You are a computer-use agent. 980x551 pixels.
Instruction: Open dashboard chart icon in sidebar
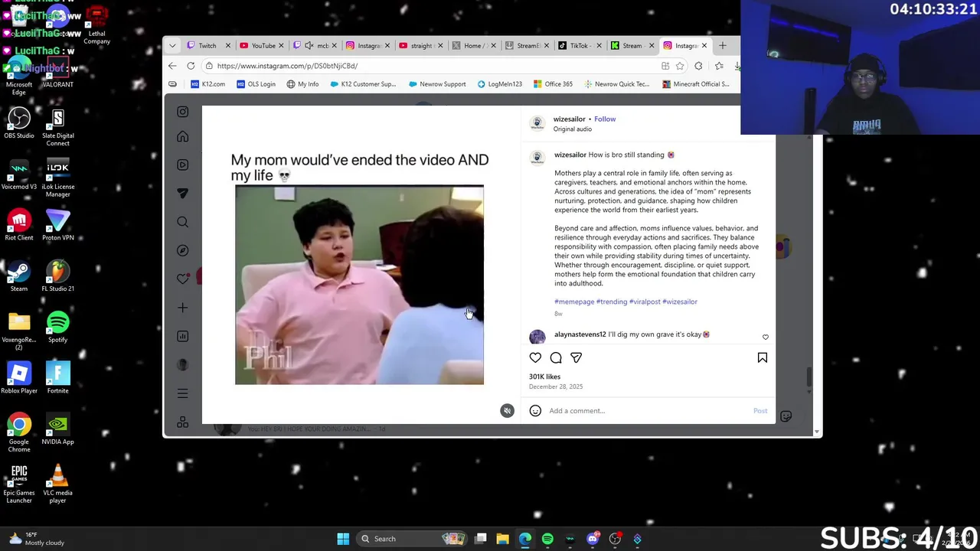tap(182, 336)
